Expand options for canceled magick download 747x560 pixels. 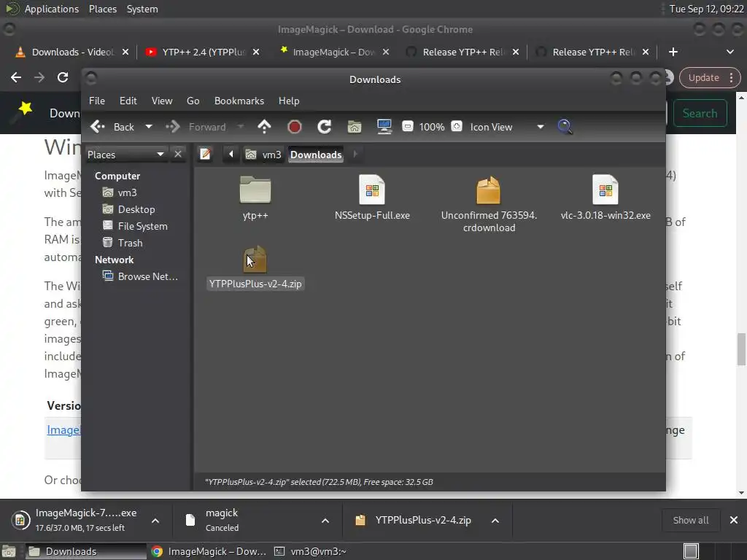325,521
